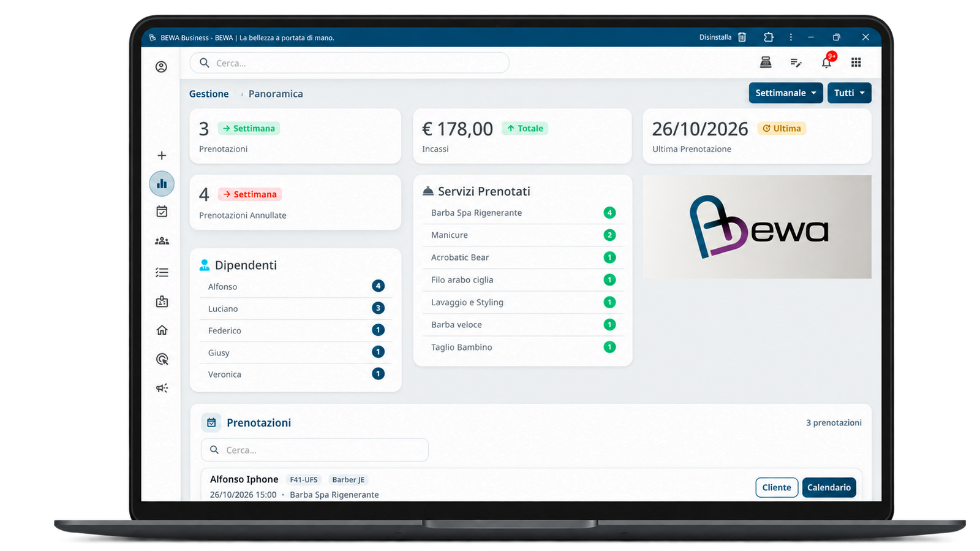Go to the home icon in sidebar
Screen dimensions: 980x551
tap(162, 330)
